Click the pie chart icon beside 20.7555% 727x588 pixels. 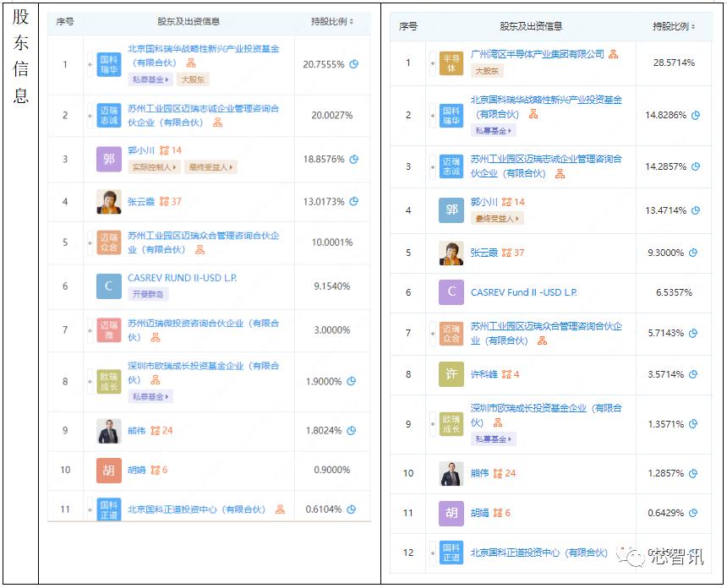pos(354,64)
